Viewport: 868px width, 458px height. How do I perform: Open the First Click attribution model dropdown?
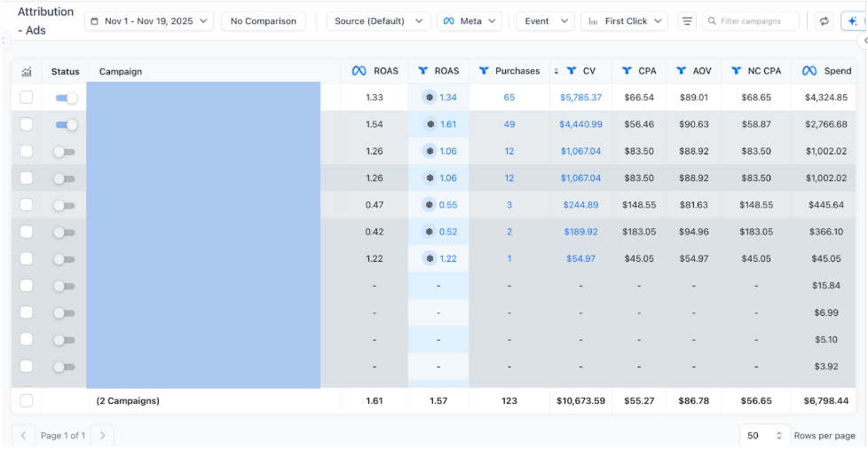tap(624, 21)
